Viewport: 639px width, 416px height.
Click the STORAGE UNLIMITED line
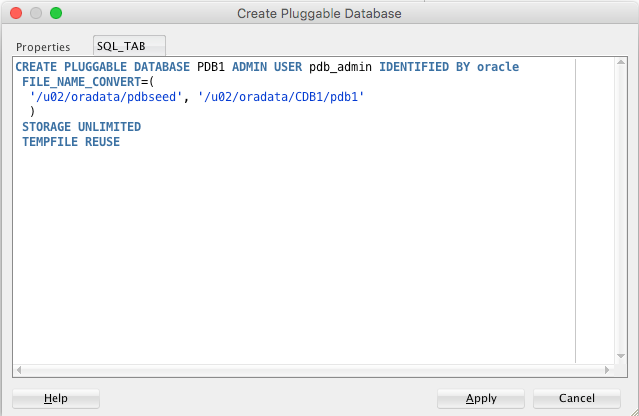tap(81, 127)
